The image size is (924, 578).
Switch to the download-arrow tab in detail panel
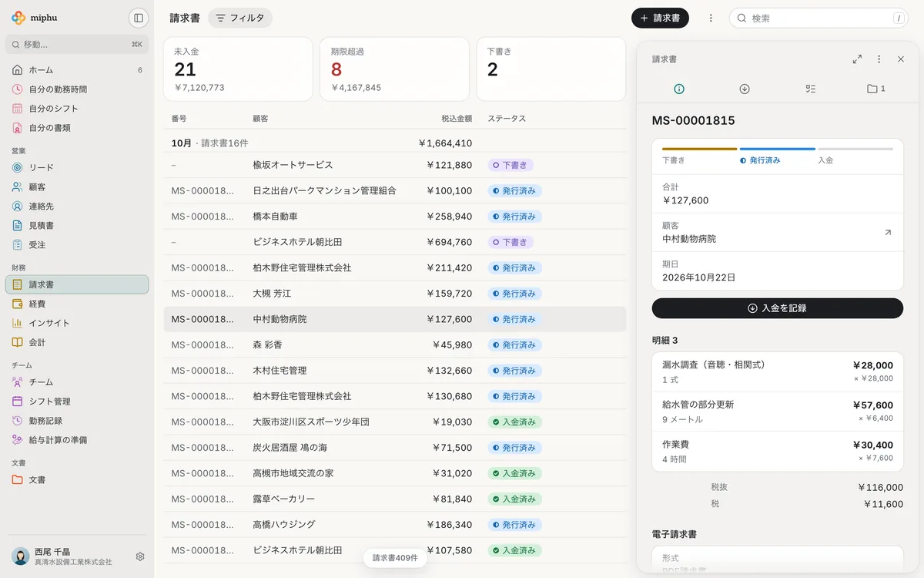pyautogui.click(x=745, y=89)
